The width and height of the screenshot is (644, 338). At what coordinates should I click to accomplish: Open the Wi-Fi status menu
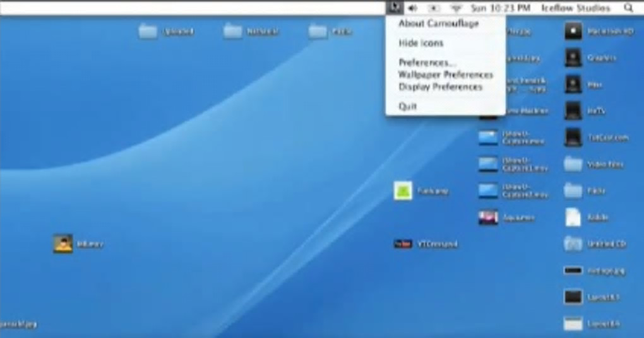[x=456, y=8]
